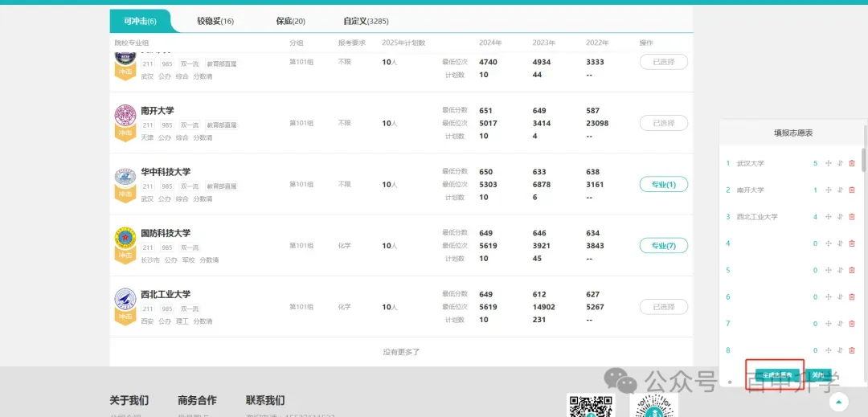Click the 生成志愿表 button
868x417 pixels.
pyautogui.click(x=777, y=374)
